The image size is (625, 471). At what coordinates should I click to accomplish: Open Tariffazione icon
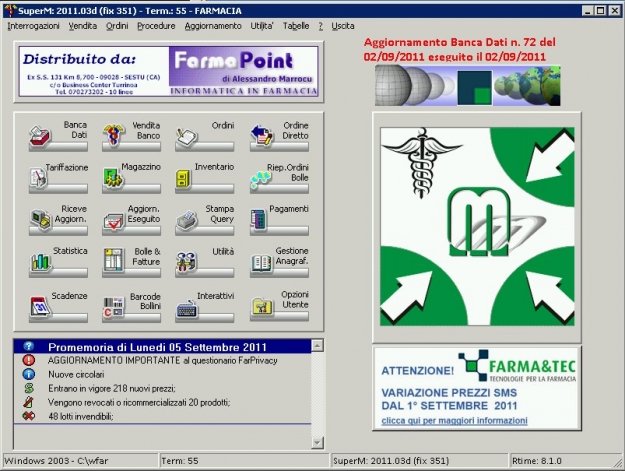click(x=39, y=178)
